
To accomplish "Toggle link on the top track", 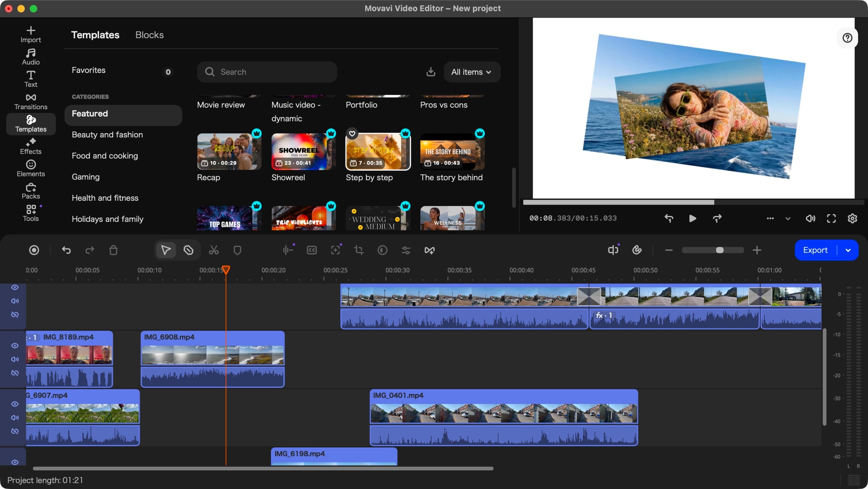I will click(x=15, y=315).
